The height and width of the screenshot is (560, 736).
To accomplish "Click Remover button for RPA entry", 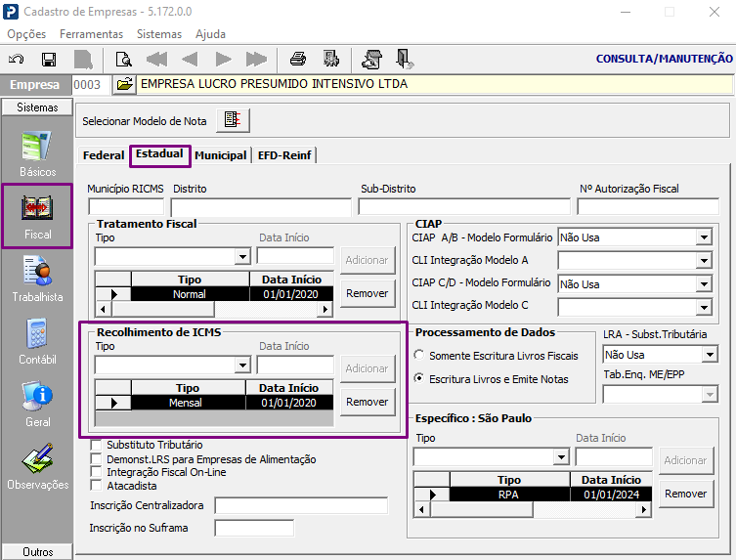I will click(x=685, y=494).
